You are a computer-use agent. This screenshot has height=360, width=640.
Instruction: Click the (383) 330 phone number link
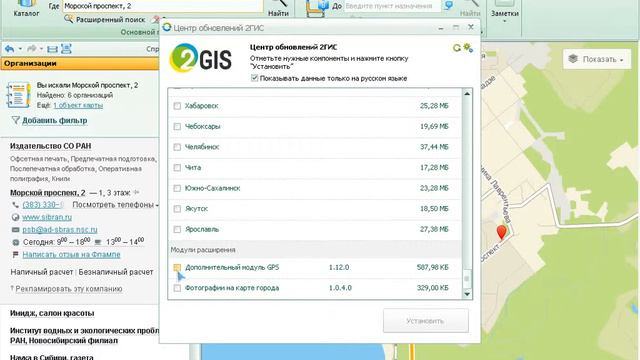point(43,205)
